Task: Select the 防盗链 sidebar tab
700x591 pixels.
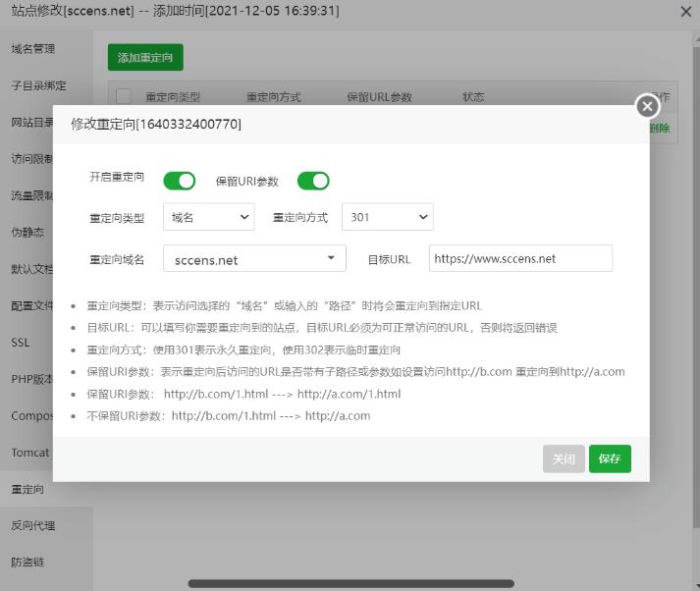Action: point(27,563)
